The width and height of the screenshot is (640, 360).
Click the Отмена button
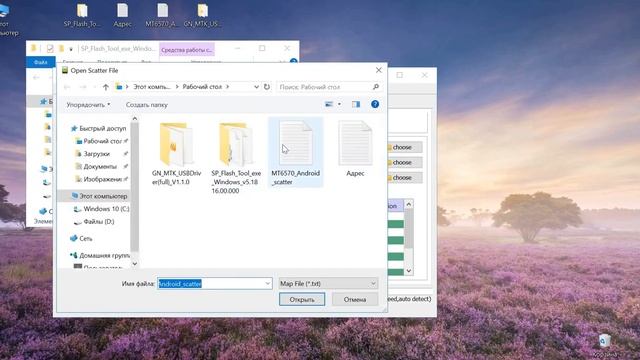click(x=355, y=299)
